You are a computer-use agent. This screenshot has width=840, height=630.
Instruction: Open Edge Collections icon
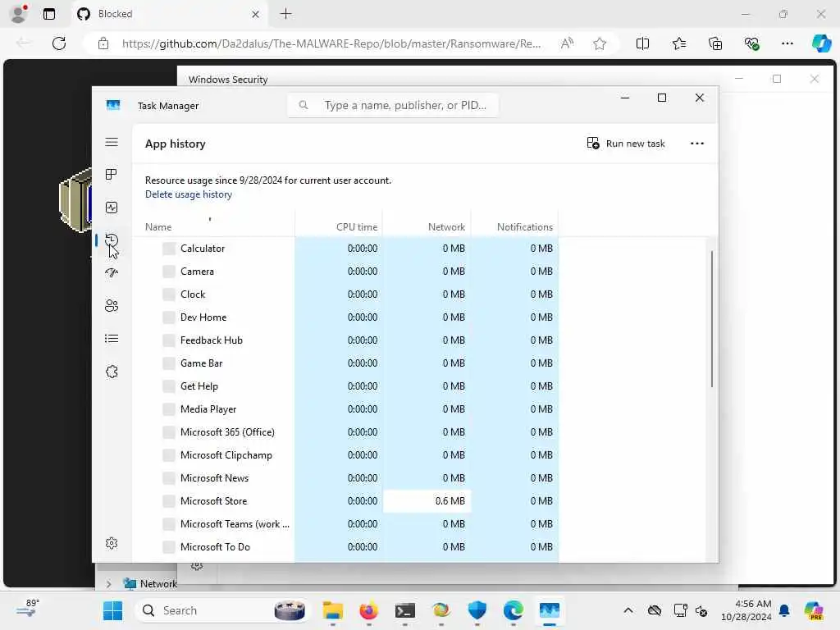pos(715,43)
